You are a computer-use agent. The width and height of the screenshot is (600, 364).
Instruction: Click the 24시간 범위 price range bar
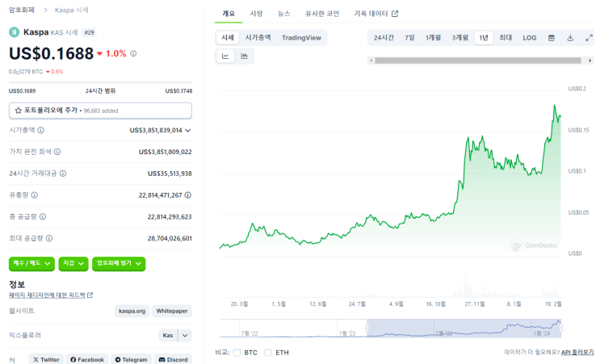tap(100, 82)
